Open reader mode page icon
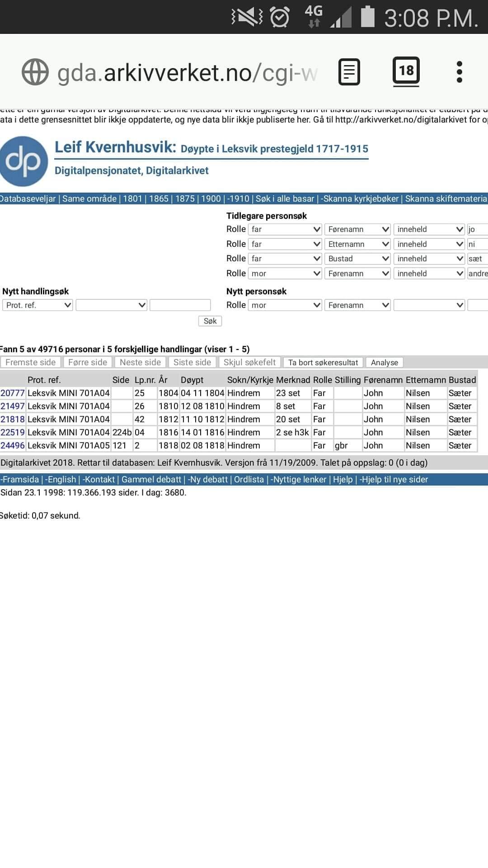This screenshot has height=868, width=488. click(x=349, y=72)
